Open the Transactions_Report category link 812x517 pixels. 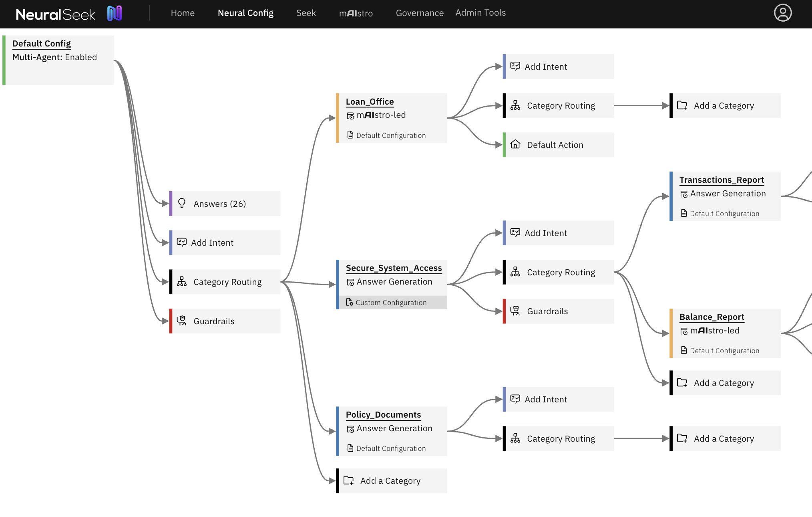click(x=721, y=180)
